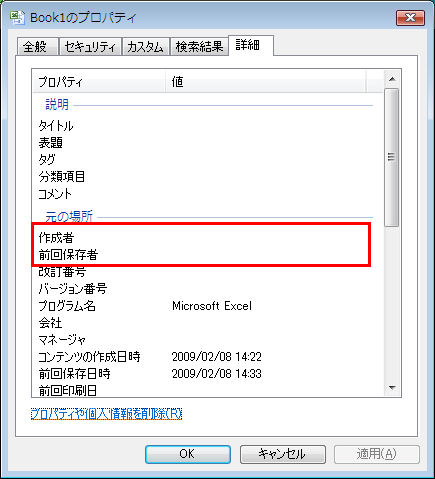Open the セキュリティ tab
This screenshot has width=435, height=479.
coord(90,47)
